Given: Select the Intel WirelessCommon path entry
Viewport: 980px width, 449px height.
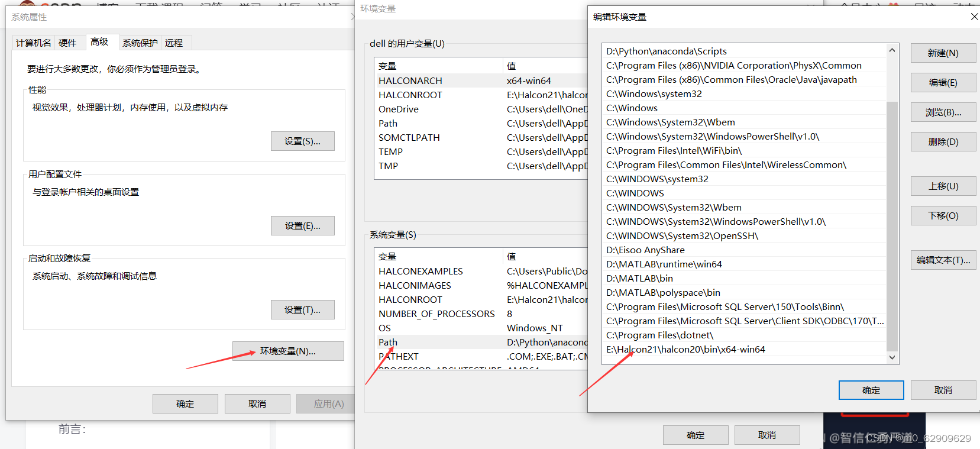Looking at the screenshot, I should (744, 165).
